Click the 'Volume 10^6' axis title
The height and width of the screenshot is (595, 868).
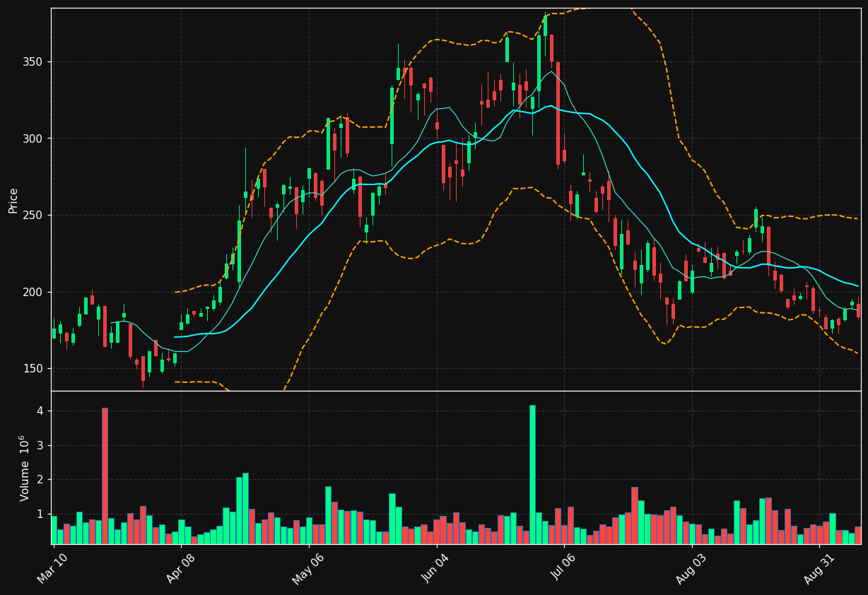(x=24, y=468)
